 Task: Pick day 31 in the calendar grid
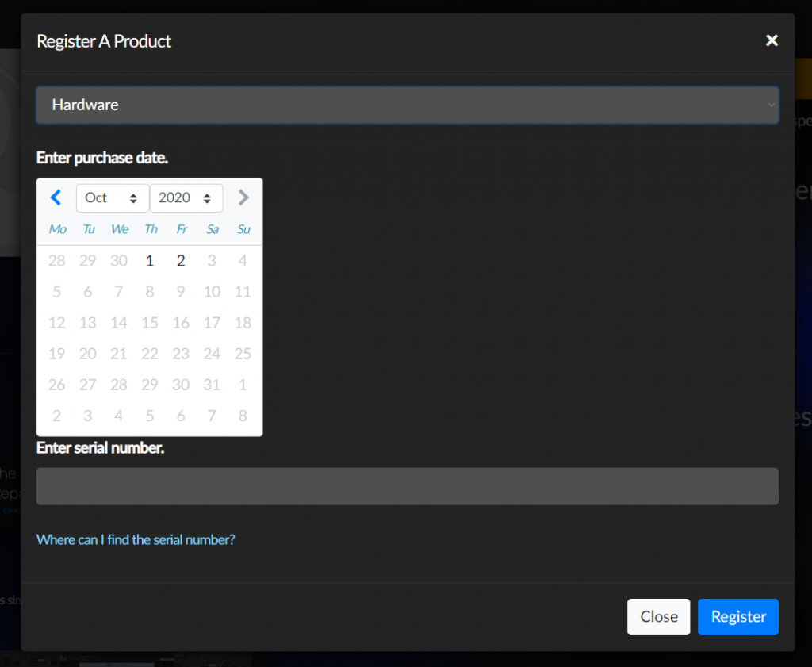212,385
